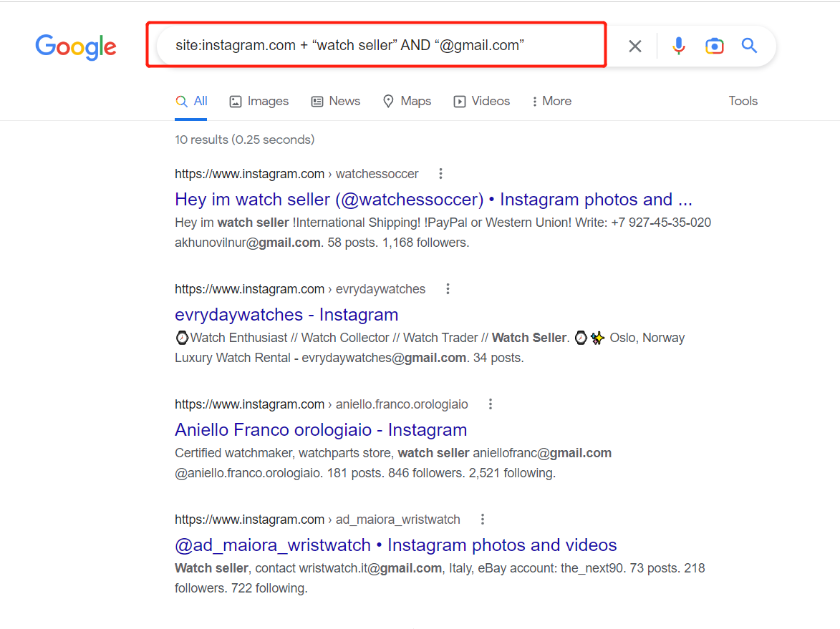Click the News tab newspaper icon
Image resolution: width=840 pixels, height=629 pixels.
pos(317,102)
